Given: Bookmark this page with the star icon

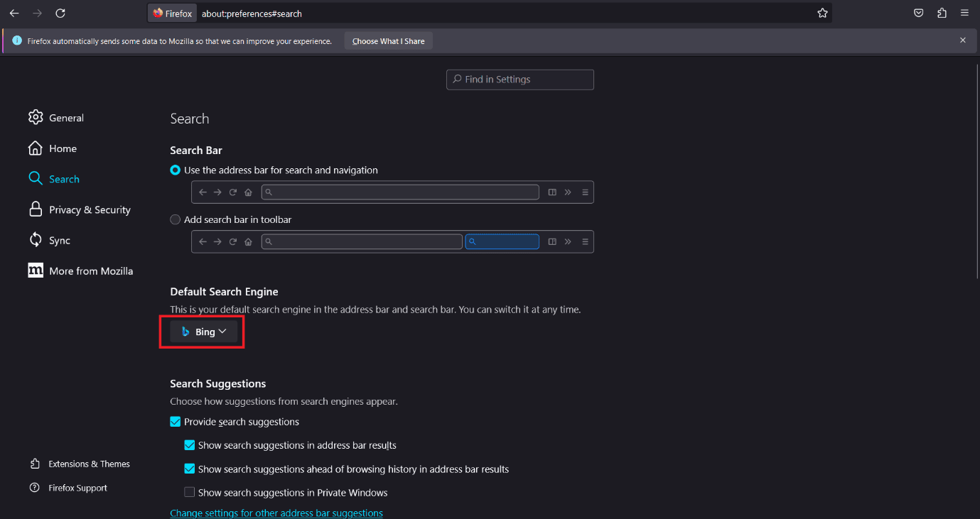Looking at the screenshot, I should pyautogui.click(x=822, y=13).
